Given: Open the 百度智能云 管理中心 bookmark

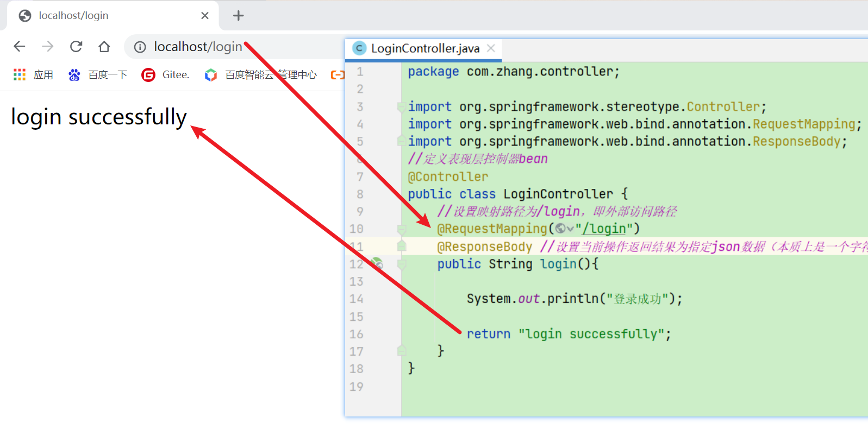Looking at the screenshot, I should (261, 75).
